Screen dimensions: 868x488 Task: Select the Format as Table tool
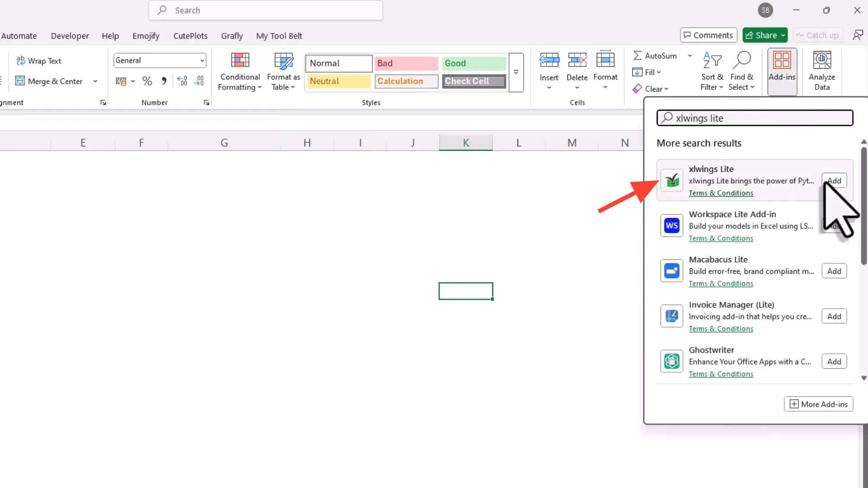coord(283,71)
